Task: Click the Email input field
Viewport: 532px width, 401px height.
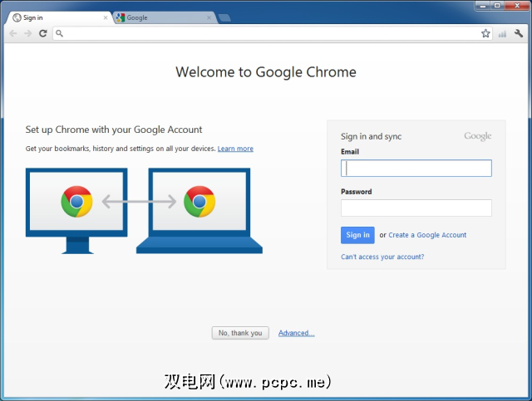Action: point(416,169)
